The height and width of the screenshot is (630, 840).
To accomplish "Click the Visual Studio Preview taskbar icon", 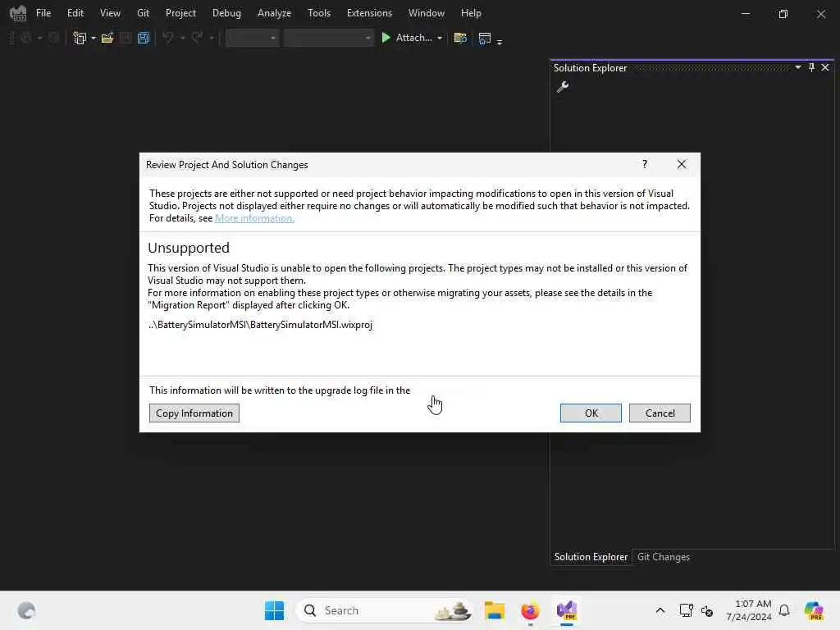I will (x=566, y=610).
